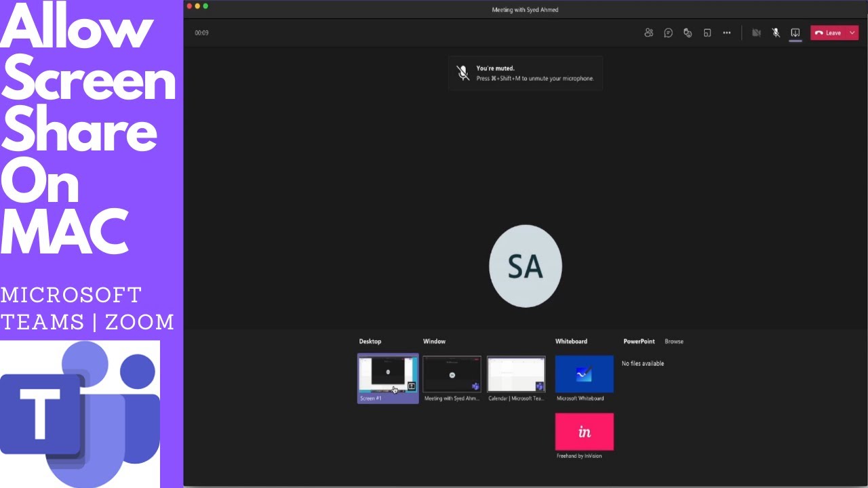Screen dimensions: 868x488
Task: Open reactions and raise hand icon
Action: coord(688,33)
